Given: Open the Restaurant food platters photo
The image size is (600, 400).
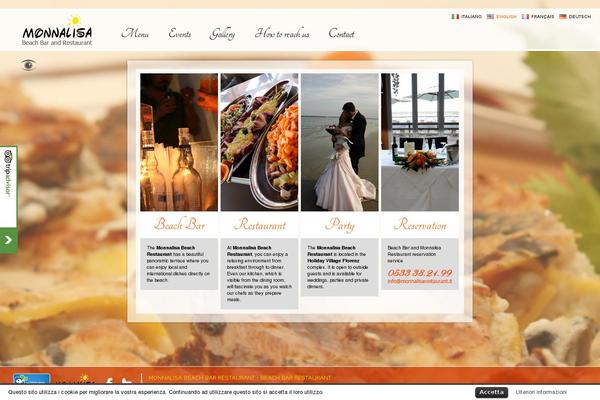Looking at the screenshot, I should 259,142.
